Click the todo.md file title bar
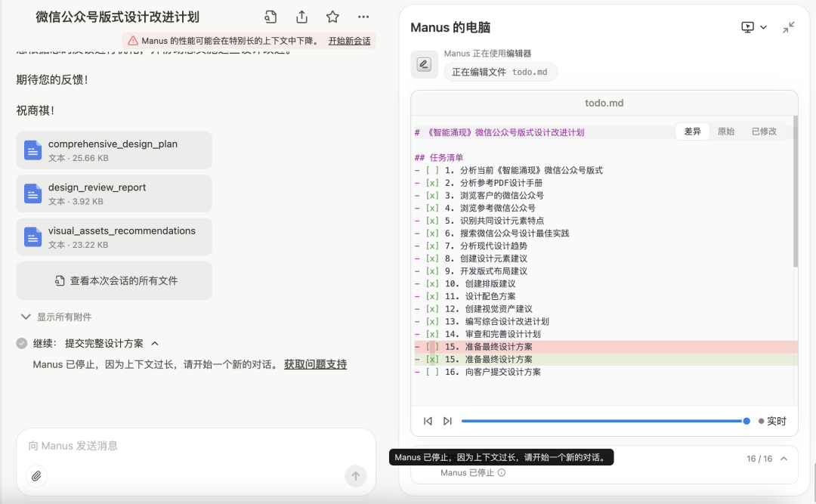The height and width of the screenshot is (504, 816). 604,103
